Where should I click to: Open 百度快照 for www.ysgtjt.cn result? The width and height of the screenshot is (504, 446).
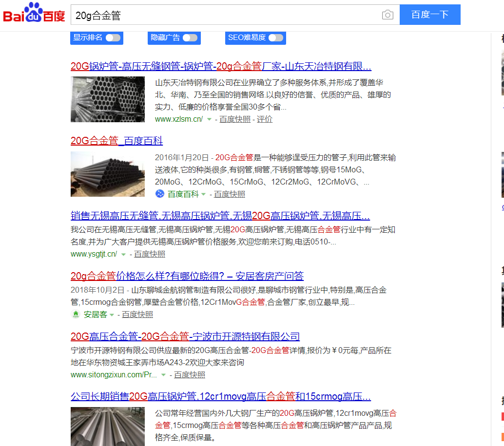pos(150,254)
